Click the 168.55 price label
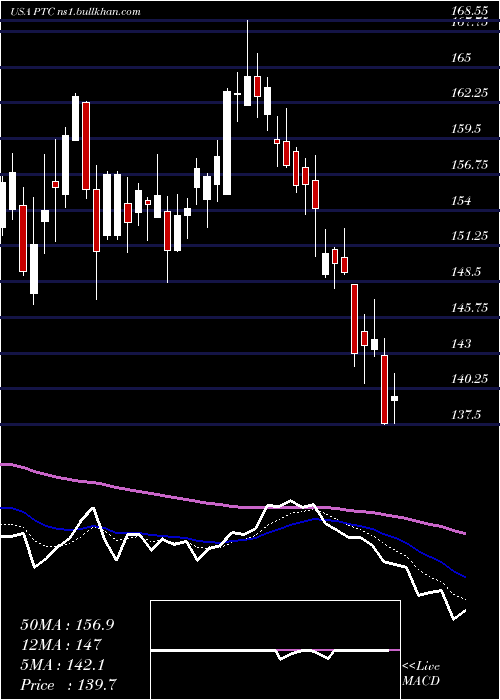Image resolution: width=500 pixels, height=700 pixels. coord(469,11)
